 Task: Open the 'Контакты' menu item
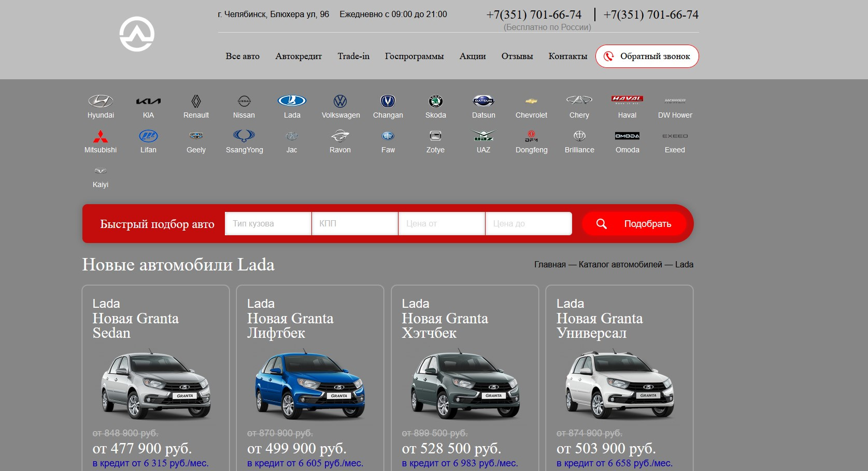pyautogui.click(x=568, y=56)
